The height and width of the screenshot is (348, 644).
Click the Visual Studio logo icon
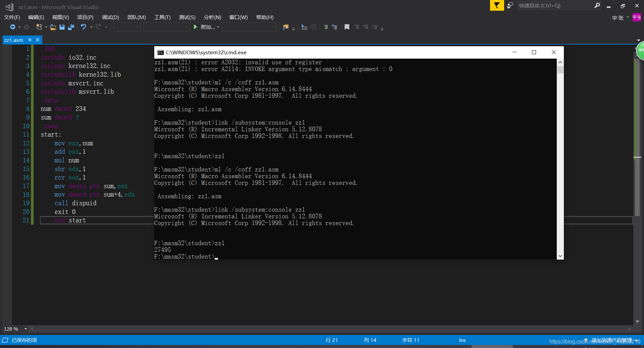(x=9, y=7)
